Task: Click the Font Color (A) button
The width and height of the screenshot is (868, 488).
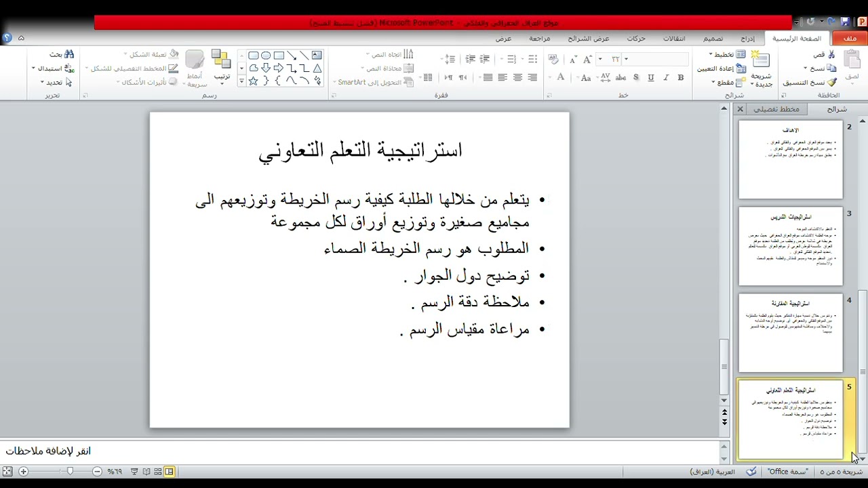Action: [x=561, y=78]
